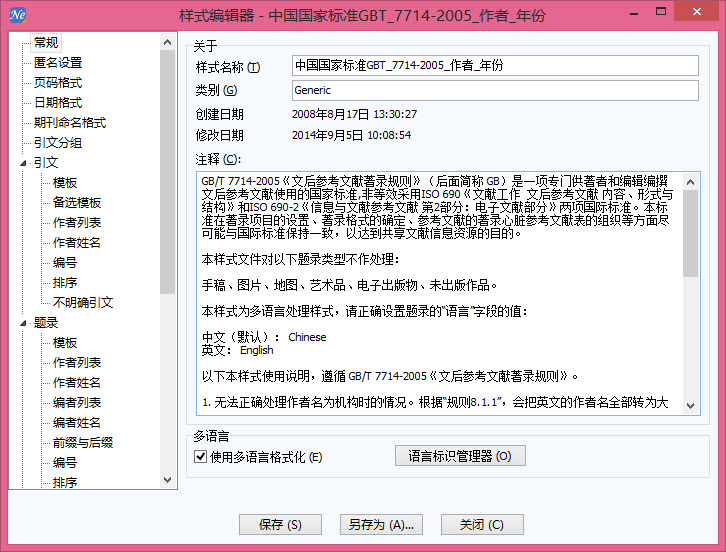Click tree panel scroll down arrow
The height and width of the screenshot is (552, 726).
168,480
